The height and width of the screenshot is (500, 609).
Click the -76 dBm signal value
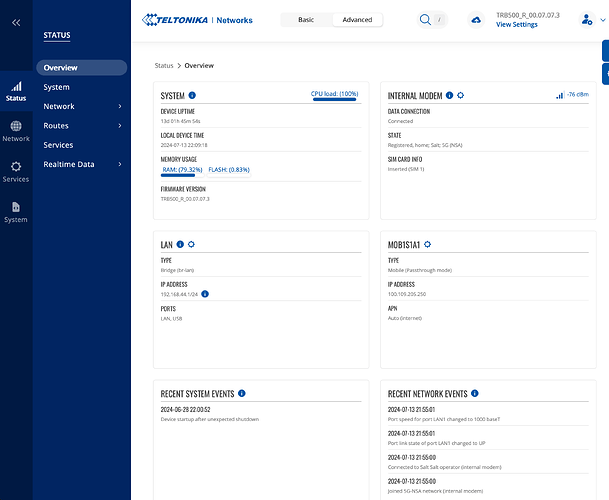click(x=578, y=94)
